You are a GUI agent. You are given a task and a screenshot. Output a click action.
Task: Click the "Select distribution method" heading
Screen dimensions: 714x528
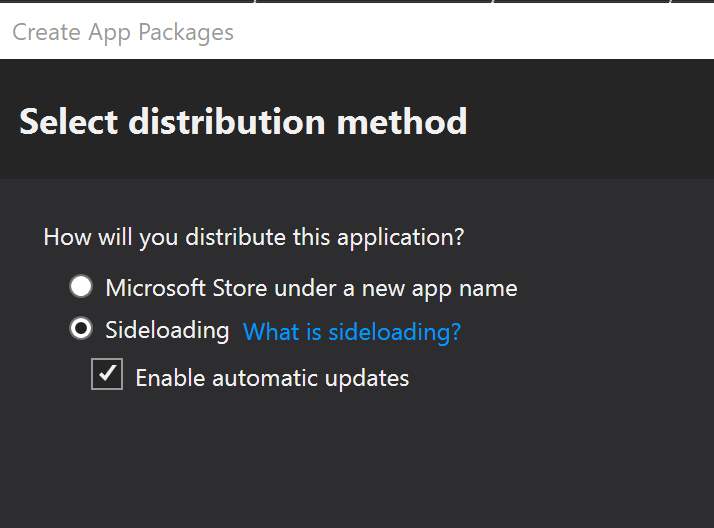click(x=243, y=122)
